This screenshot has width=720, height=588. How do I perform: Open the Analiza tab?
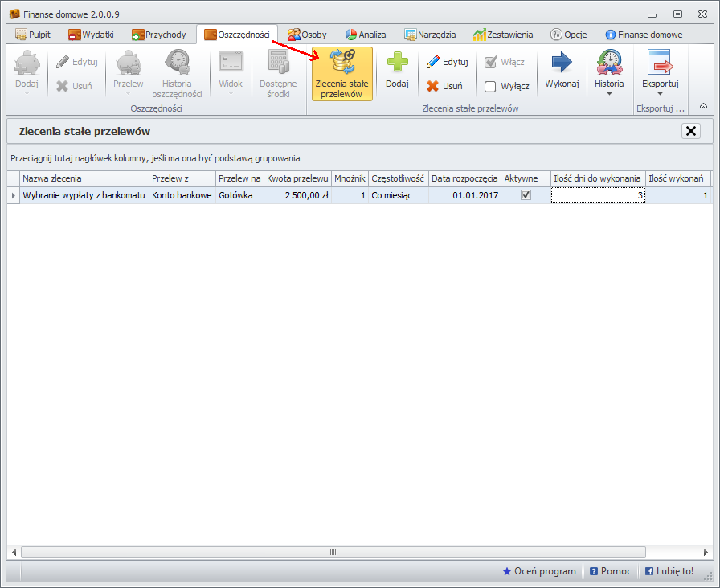coord(366,35)
